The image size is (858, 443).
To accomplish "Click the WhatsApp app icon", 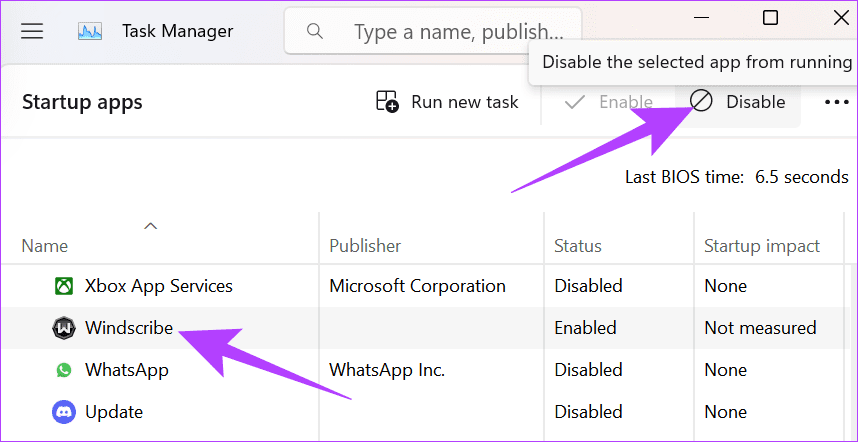I will (x=63, y=370).
